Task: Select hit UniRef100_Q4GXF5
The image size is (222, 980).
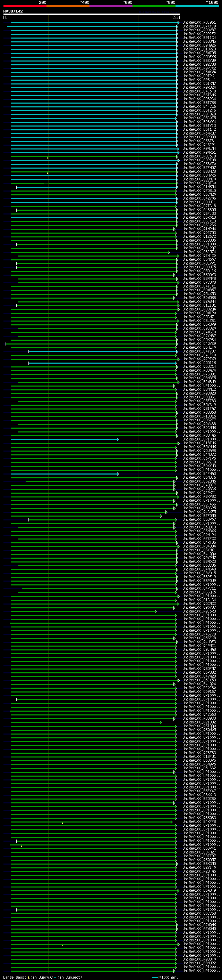Action: pyautogui.click(x=199, y=512)
